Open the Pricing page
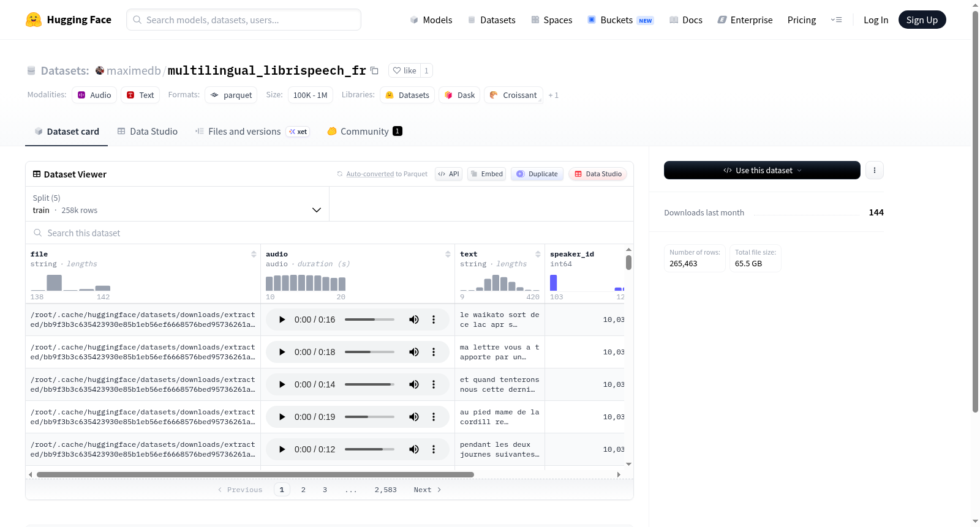This screenshot has width=980, height=527. pos(802,20)
